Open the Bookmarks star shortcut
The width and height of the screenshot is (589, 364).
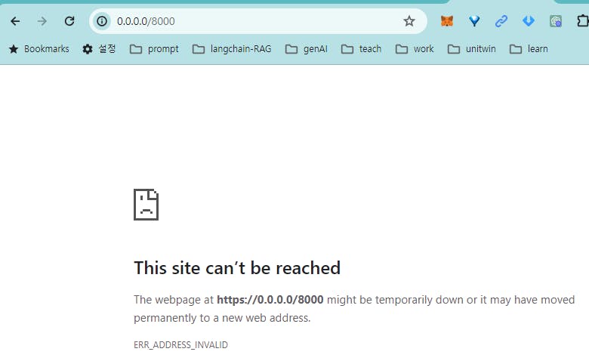coord(39,49)
